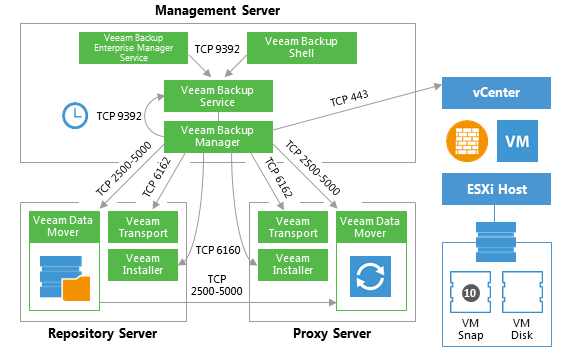Viewport: 571px width, 362px height.
Task: Select the datastore stack icon under ESXi Host
Action: coord(496,242)
